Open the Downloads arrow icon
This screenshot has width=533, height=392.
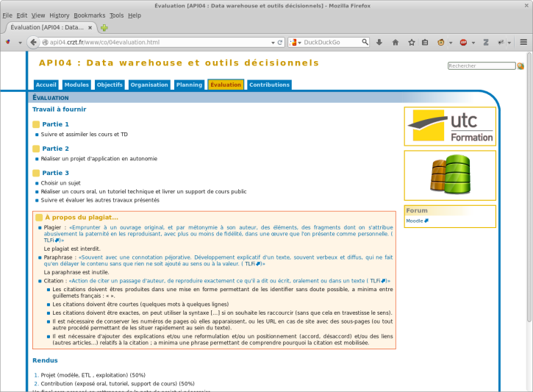click(379, 42)
